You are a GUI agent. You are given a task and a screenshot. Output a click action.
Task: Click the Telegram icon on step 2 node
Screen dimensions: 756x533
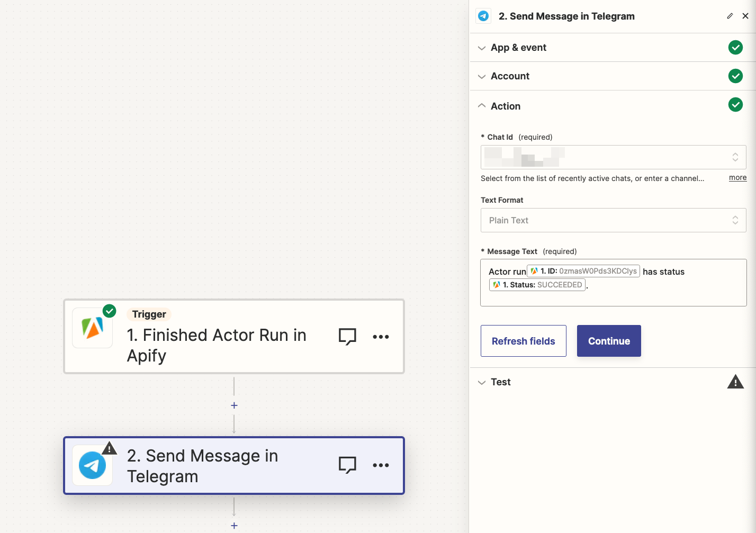pos(92,465)
